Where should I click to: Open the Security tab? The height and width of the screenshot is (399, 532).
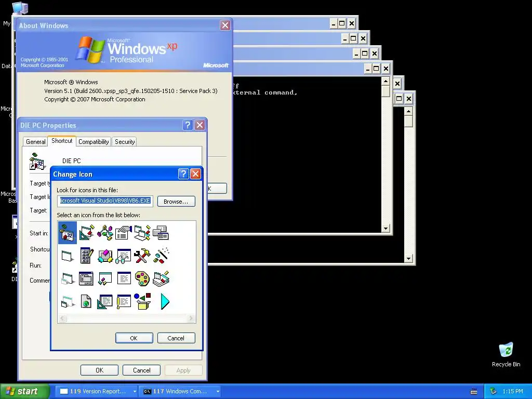click(x=125, y=141)
